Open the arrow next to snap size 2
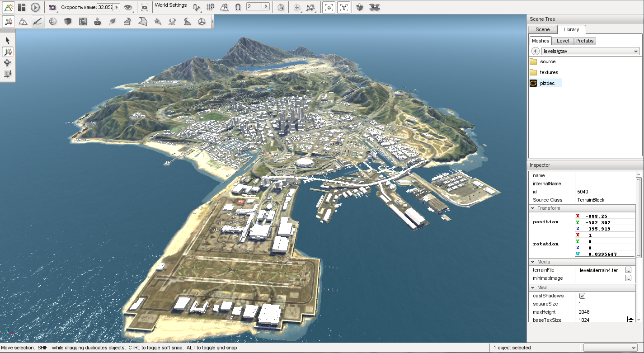The image size is (644, 353). (266, 7)
